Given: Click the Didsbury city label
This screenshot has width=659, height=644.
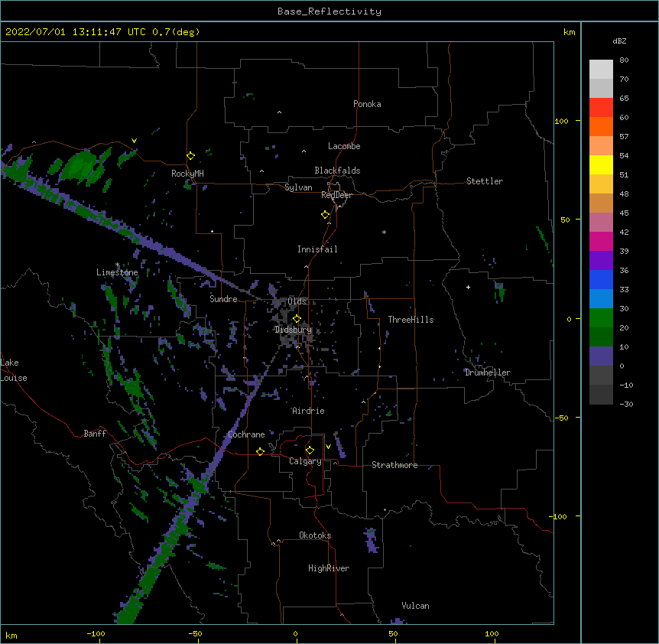Looking at the screenshot, I should coord(294,330).
